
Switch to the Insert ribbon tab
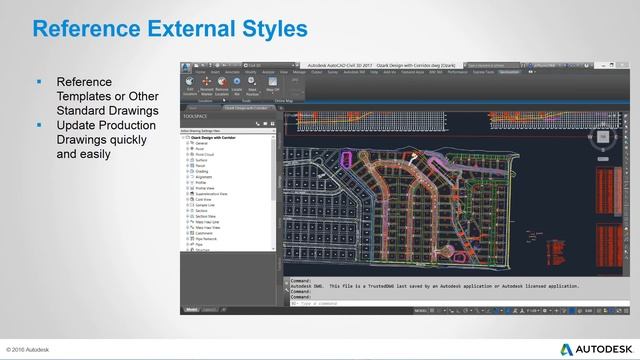(215, 72)
